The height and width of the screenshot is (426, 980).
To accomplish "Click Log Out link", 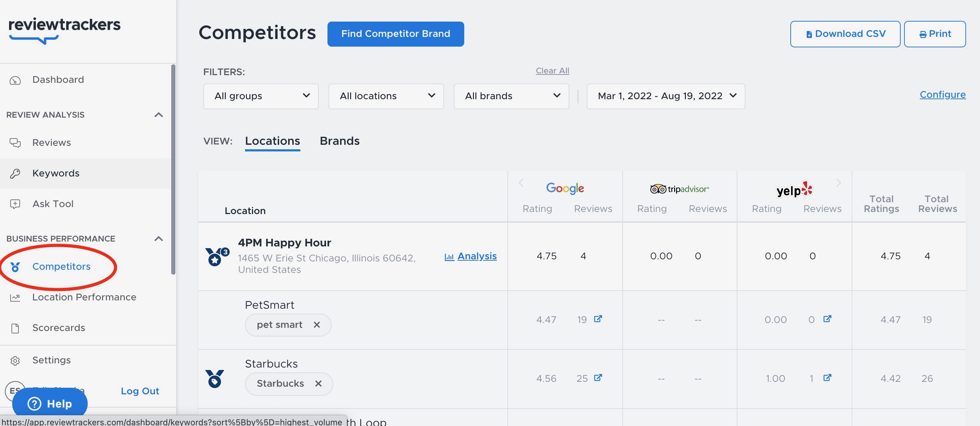I will pyautogui.click(x=140, y=391).
